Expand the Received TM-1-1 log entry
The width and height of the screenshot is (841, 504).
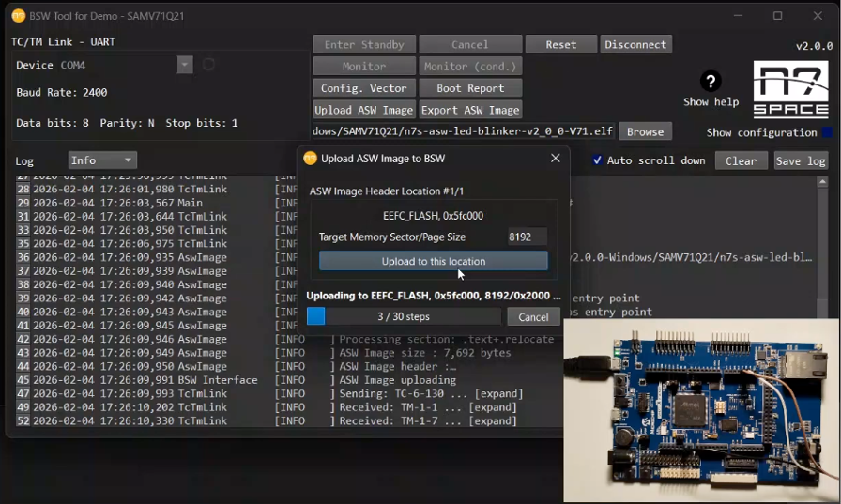click(x=496, y=407)
